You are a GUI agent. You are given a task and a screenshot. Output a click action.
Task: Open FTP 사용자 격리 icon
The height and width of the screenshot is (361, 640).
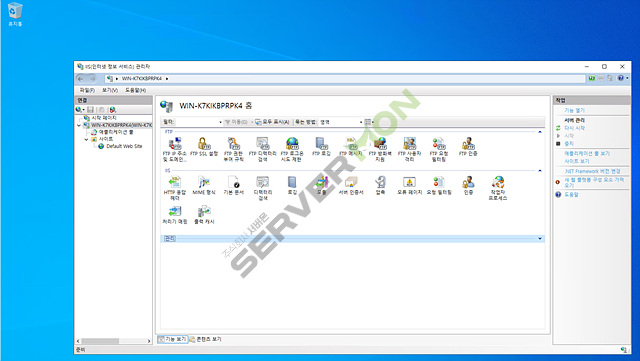pyautogui.click(x=409, y=149)
